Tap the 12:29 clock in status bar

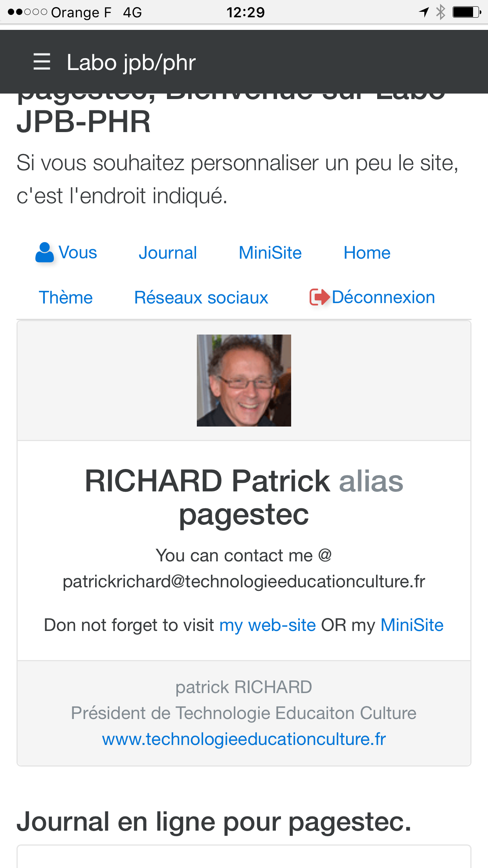tap(246, 12)
